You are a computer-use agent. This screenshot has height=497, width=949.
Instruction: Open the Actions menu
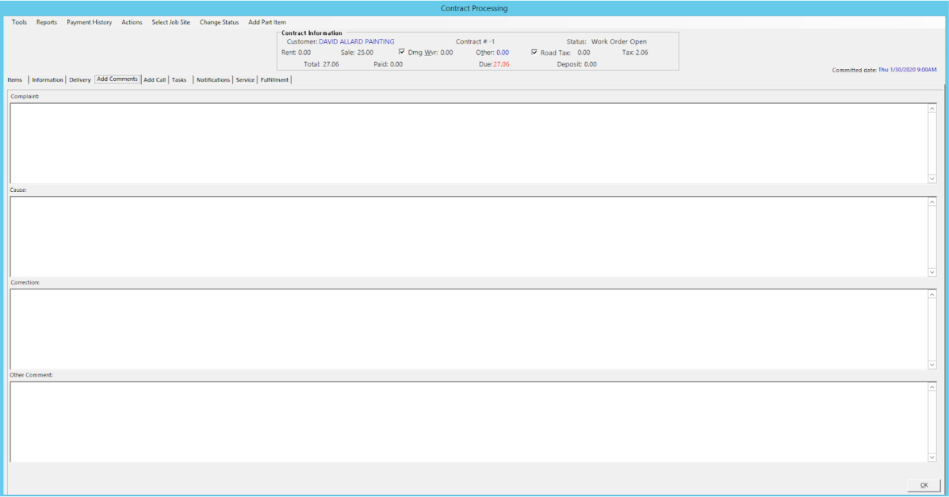click(132, 22)
